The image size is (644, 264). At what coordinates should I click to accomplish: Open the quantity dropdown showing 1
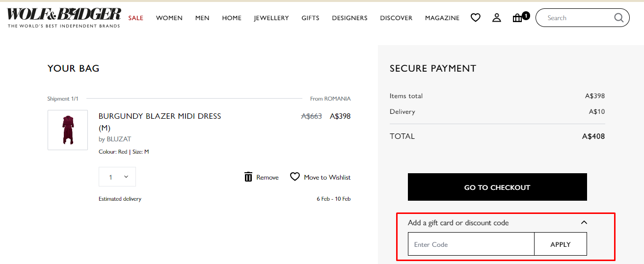point(117,177)
